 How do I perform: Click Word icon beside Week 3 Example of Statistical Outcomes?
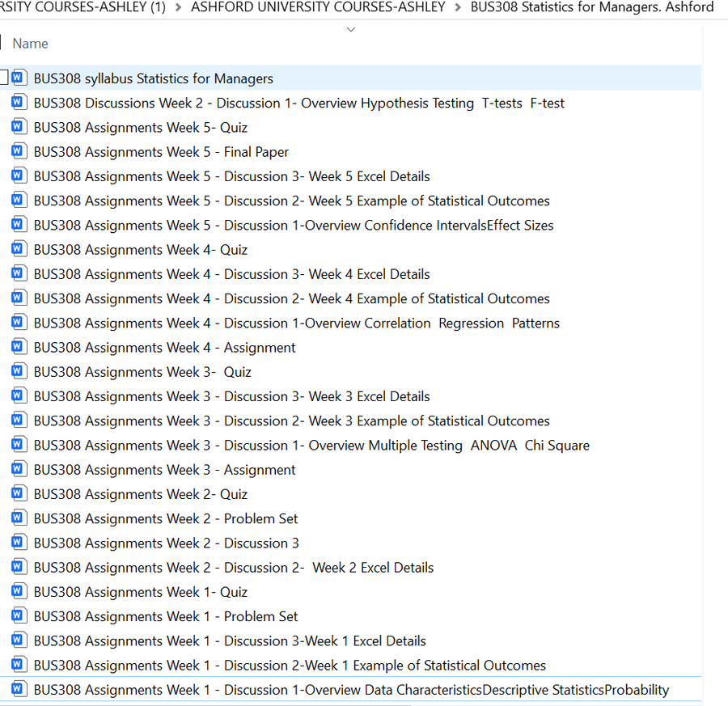click(19, 420)
